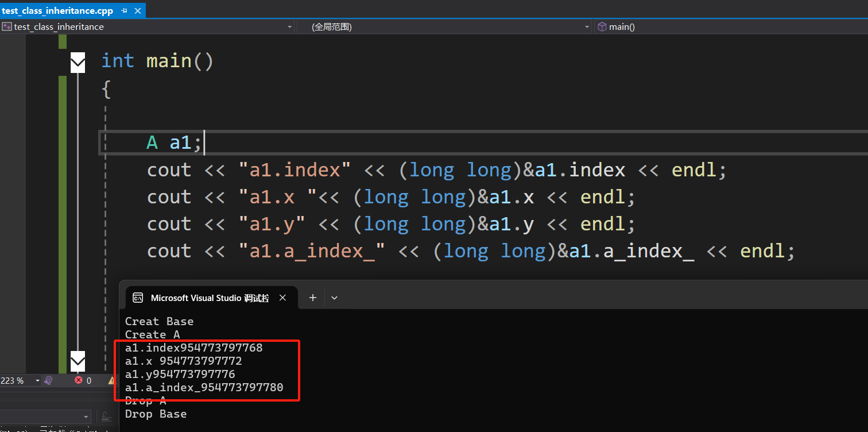Click the "Drop Base" console output line
This screenshot has width=868, height=432.
[x=156, y=414]
